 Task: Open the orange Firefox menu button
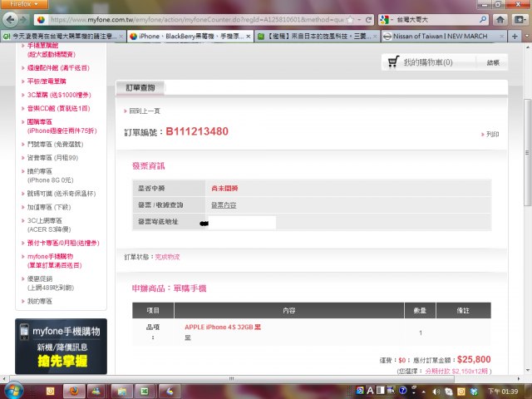click(x=24, y=4)
